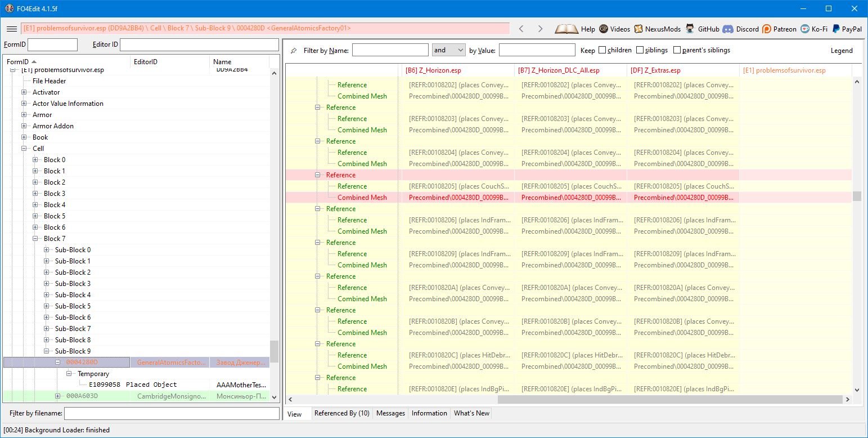Click the Filter by filename input field

(172, 414)
